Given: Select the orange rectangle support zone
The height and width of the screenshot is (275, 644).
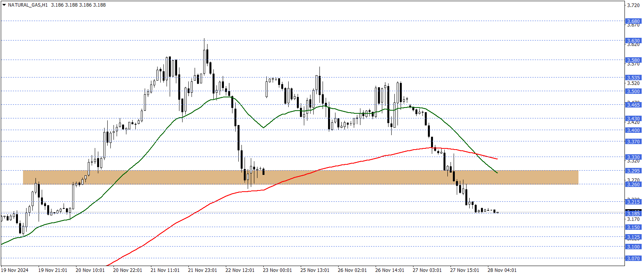Looking at the screenshot, I should (300, 177).
